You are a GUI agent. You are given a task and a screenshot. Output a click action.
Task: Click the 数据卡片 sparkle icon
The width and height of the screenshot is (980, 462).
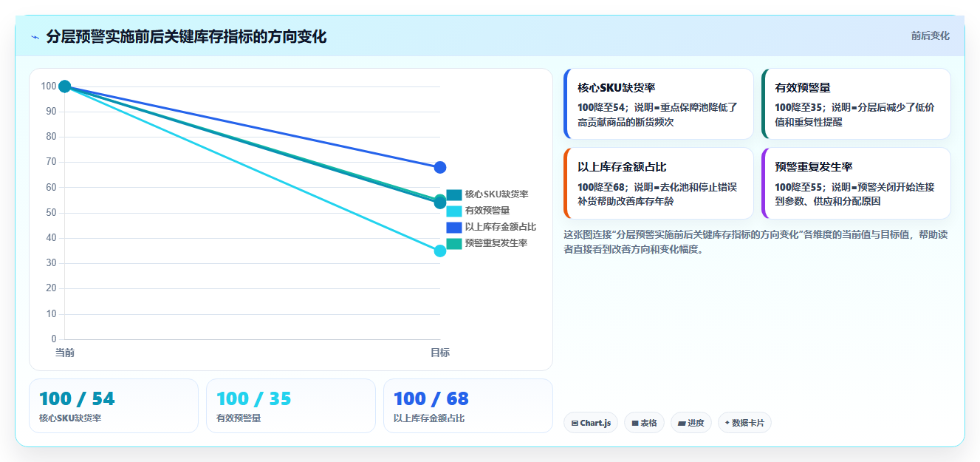pos(727,423)
